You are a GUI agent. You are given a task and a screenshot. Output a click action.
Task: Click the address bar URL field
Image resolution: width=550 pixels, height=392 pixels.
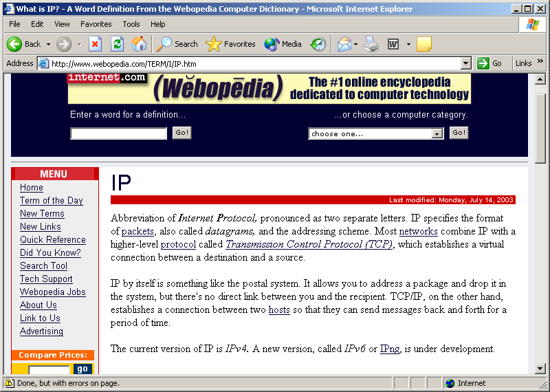(x=255, y=63)
